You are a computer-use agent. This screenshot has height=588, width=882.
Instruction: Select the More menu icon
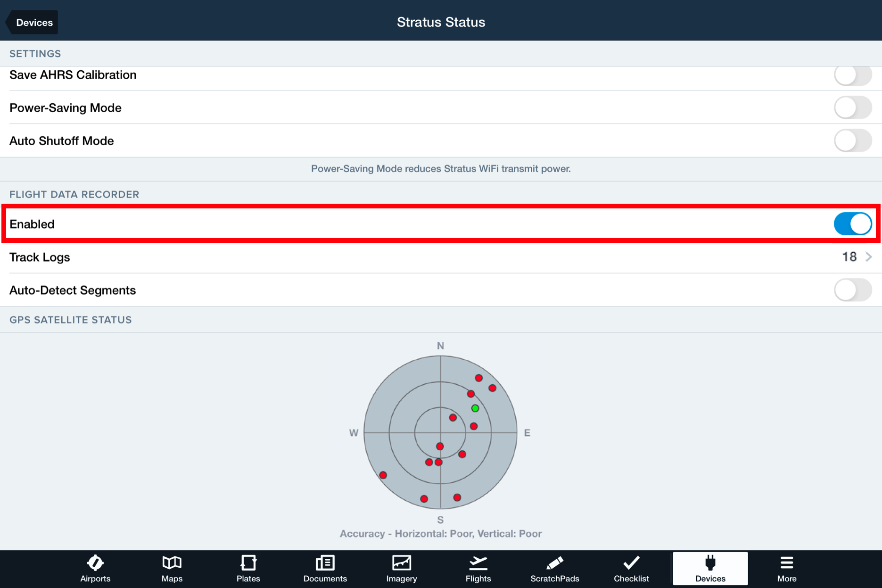[x=786, y=562]
